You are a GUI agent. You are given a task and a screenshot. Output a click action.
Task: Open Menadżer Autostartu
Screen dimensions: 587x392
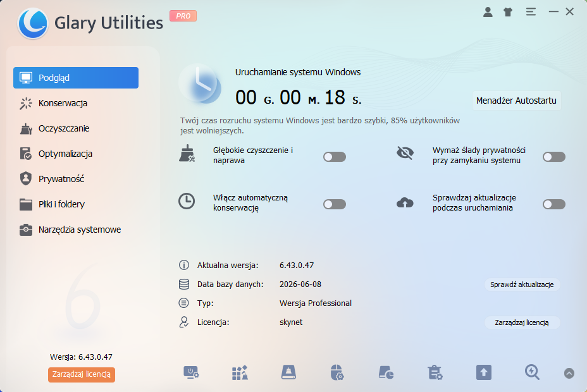click(x=516, y=101)
